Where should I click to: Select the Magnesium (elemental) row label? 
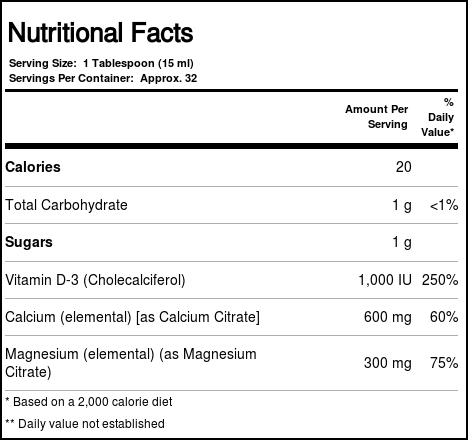pyautogui.click(x=131, y=363)
